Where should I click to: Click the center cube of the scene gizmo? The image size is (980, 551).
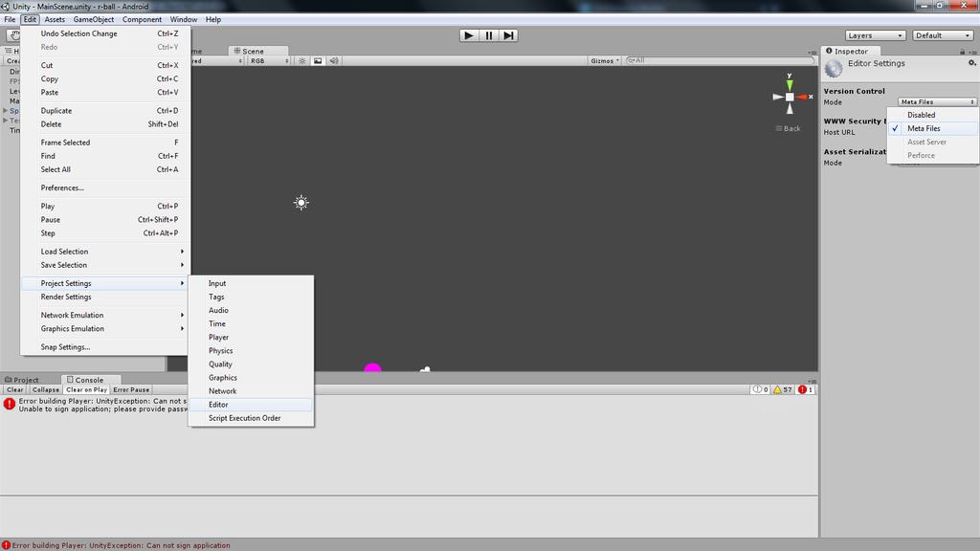pos(790,97)
